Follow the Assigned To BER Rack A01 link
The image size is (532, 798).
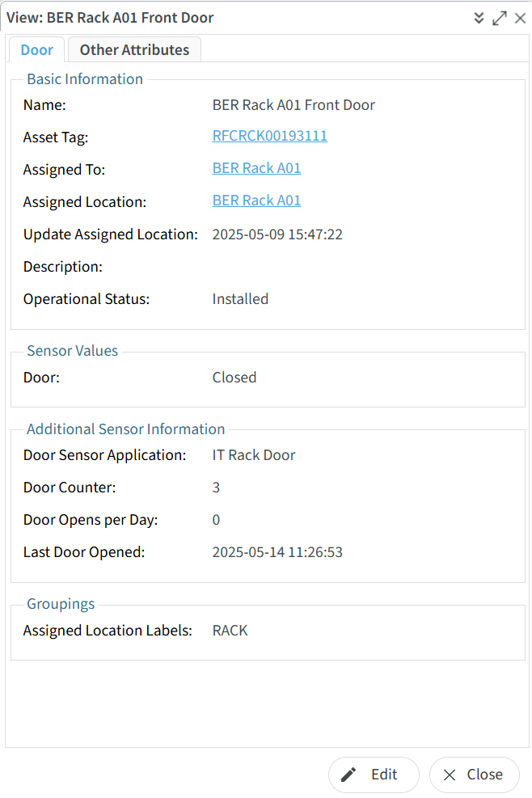(x=256, y=168)
